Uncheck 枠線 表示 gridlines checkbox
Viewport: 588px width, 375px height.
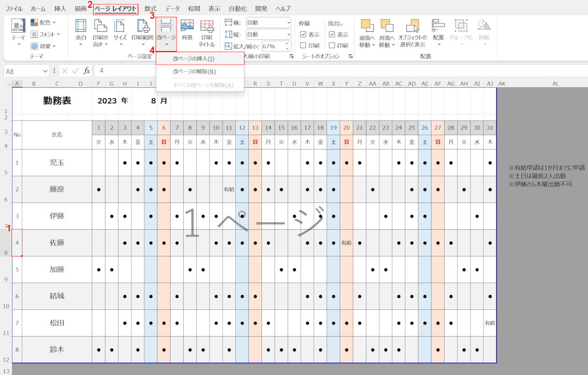click(303, 35)
